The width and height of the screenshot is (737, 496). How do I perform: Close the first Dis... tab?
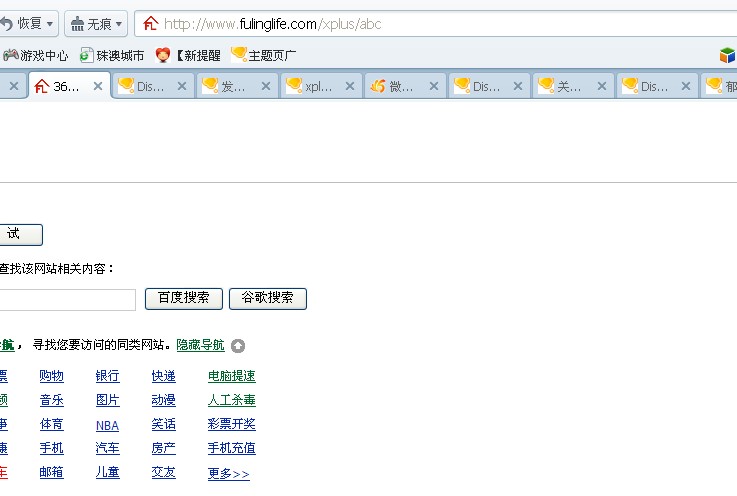pyautogui.click(x=182, y=86)
